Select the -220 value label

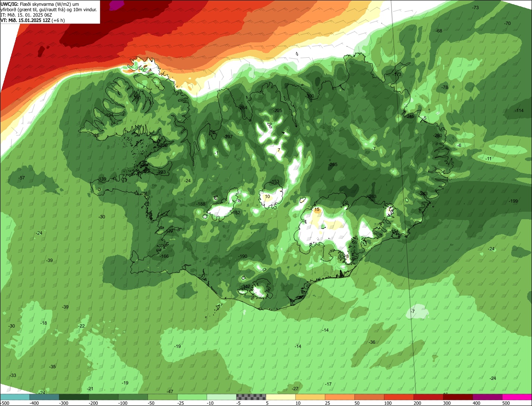[163, 145]
